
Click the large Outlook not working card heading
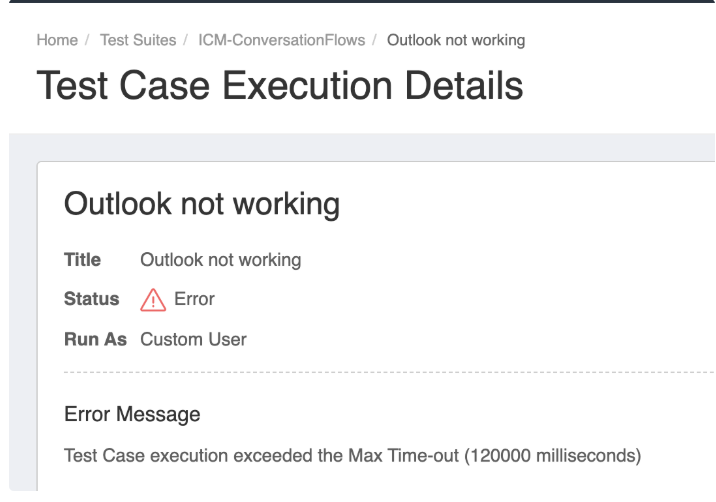[x=202, y=204]
